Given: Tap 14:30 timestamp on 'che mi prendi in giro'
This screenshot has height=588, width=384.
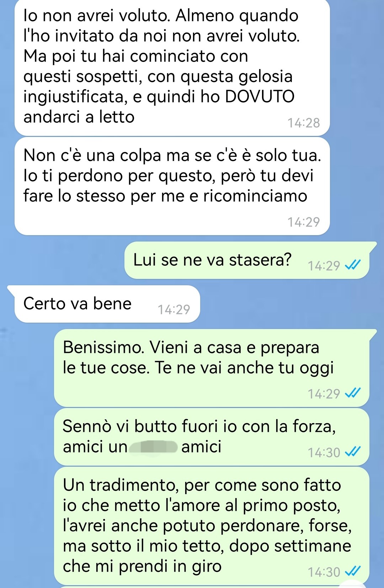Looking at the screenshot, I should [x=324, y=572].
